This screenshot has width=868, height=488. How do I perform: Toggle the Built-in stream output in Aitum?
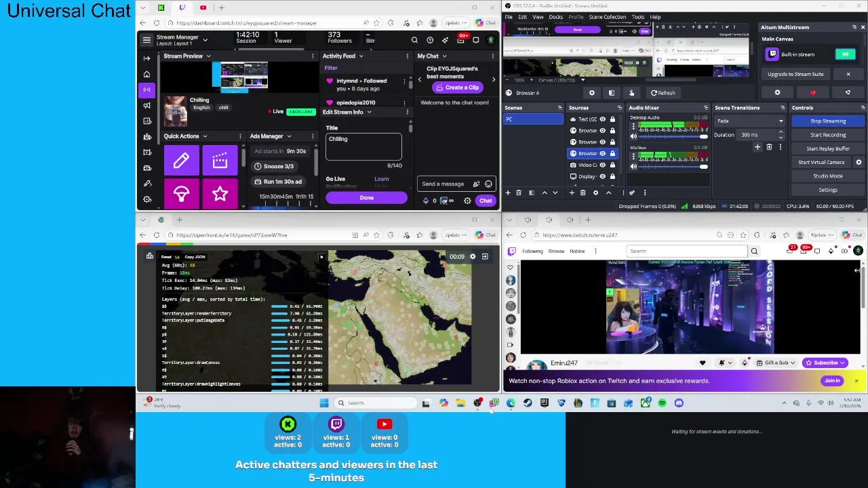click(x=846, y=54)
